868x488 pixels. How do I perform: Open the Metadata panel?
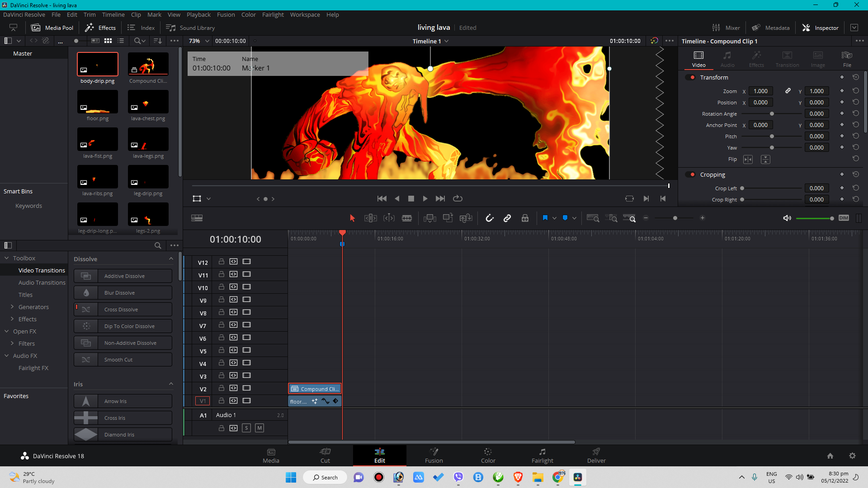[770, 28]
